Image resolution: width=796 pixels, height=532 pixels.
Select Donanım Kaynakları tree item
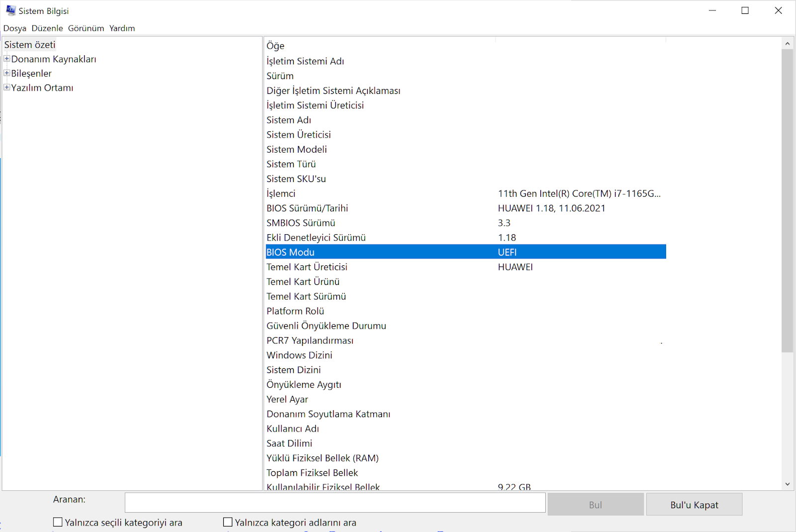[54, 59]
